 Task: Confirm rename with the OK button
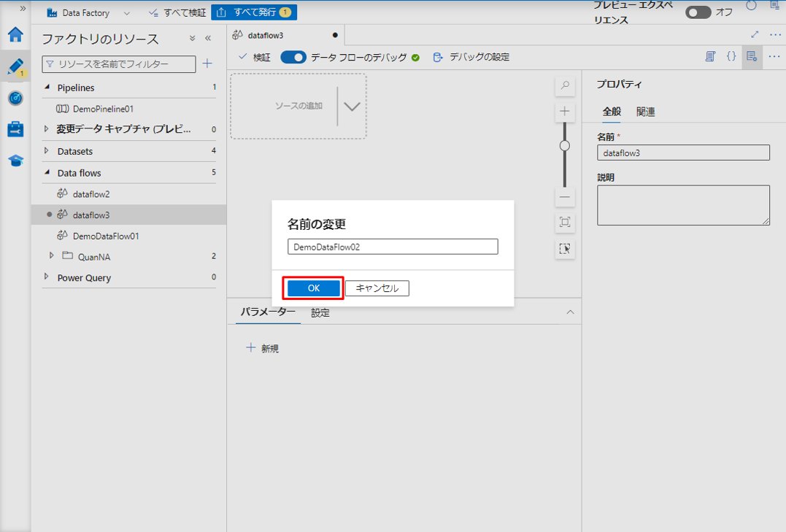[x=314, y=288]
